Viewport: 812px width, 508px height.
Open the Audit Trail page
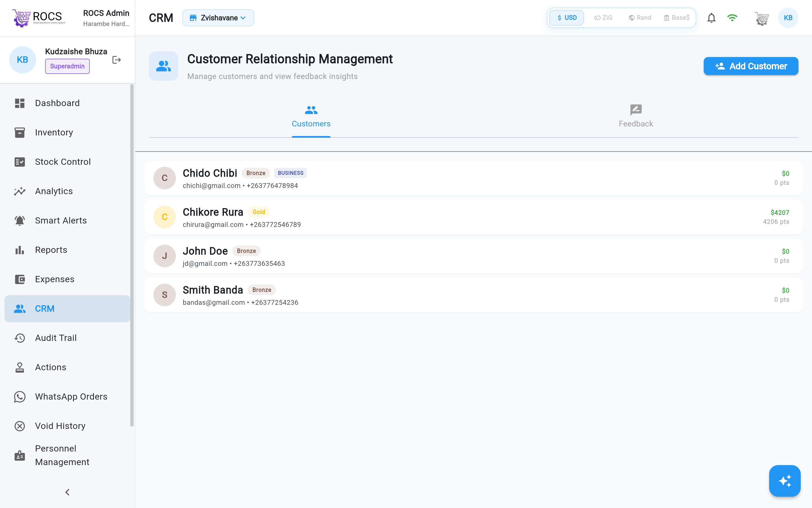pyautogui.click(x=67, y=338)
